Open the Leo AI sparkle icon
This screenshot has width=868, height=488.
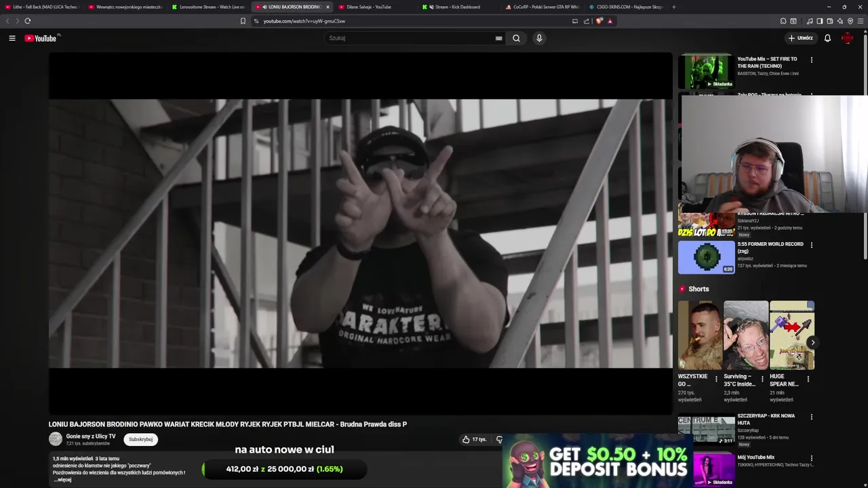click(840, 21)
